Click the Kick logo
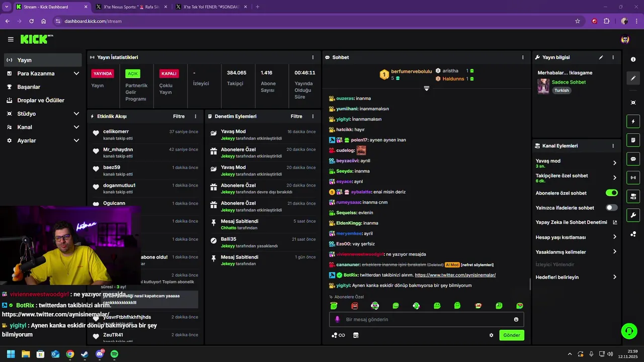 tap(37, 39)
